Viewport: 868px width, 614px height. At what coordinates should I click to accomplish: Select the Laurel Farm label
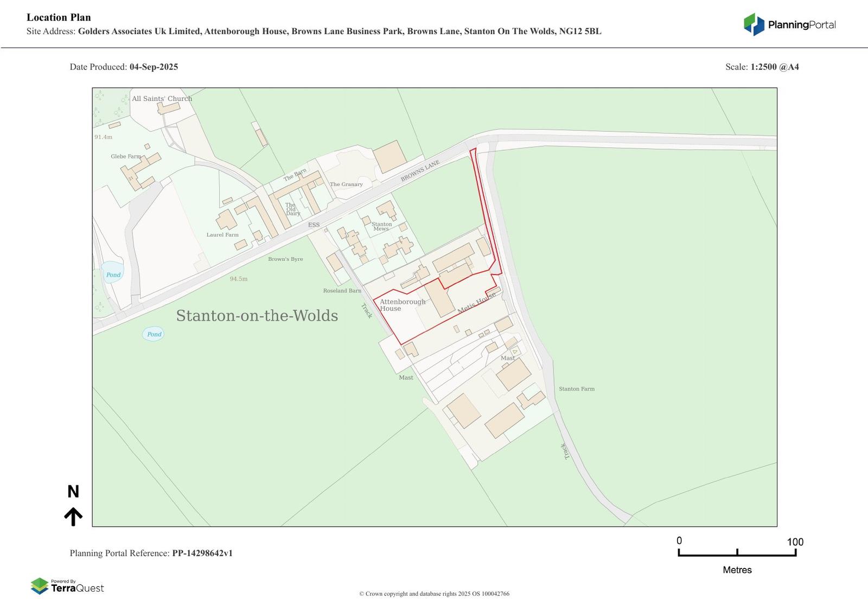click(x=222, y=235)
